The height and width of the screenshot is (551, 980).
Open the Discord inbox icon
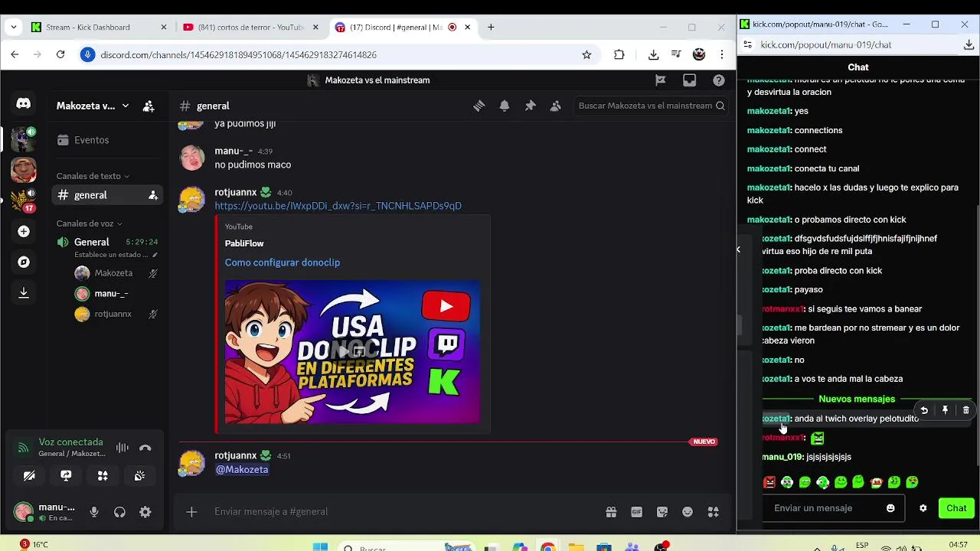689,80
